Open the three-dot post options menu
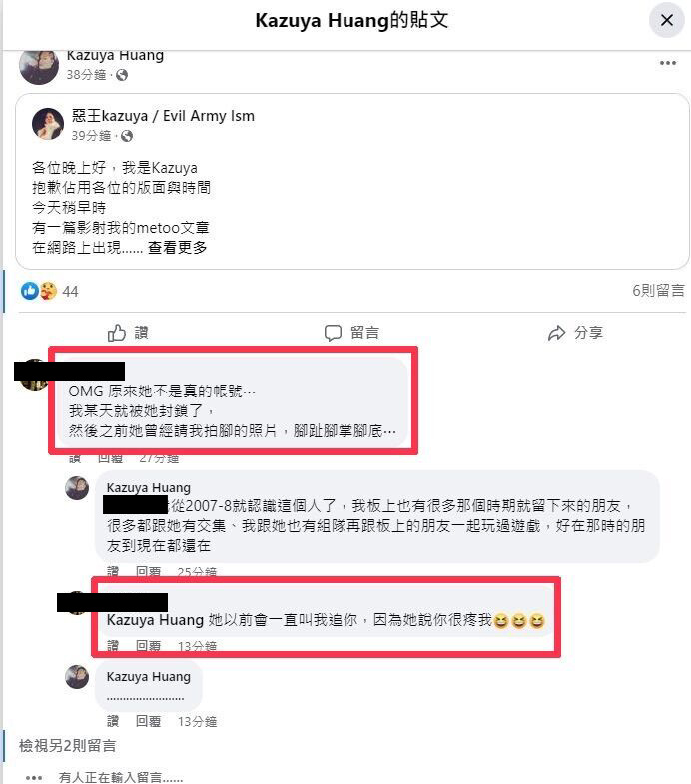Screen dimensions: 691x784 (x=667, y=63)
